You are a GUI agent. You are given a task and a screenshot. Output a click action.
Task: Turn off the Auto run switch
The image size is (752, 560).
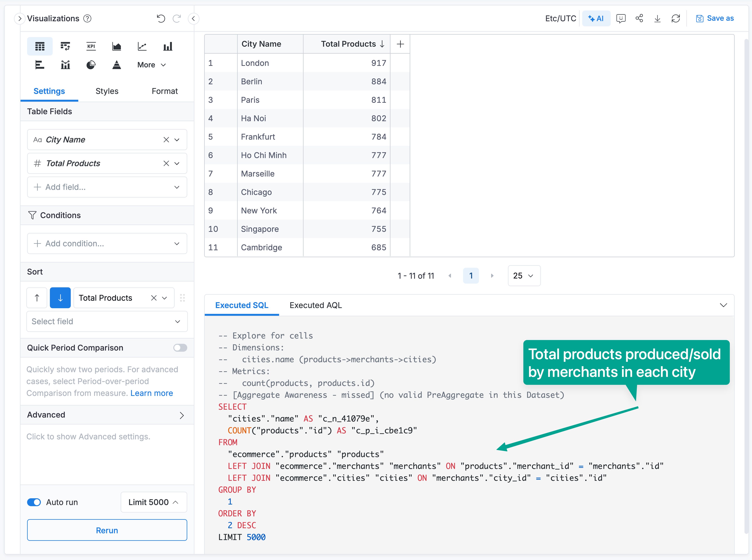point(34,502)
